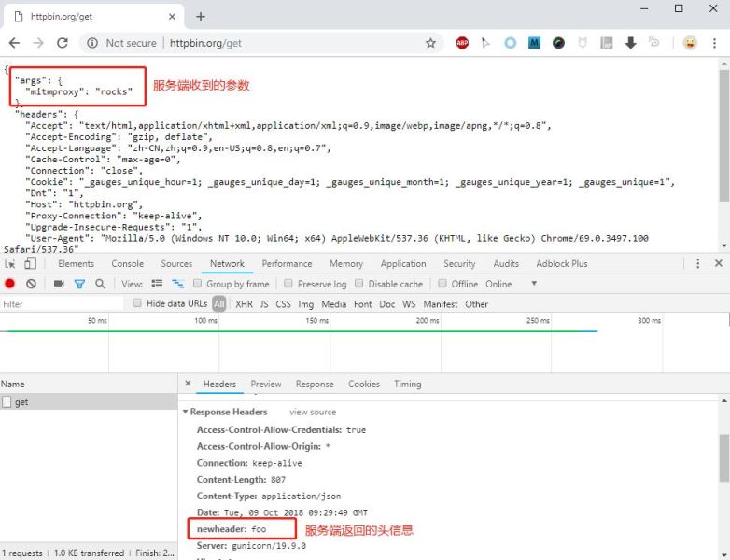The width and height of the screenshot is (730, 560).
Task: Close the DevTools panel
Action: [719, 263]
